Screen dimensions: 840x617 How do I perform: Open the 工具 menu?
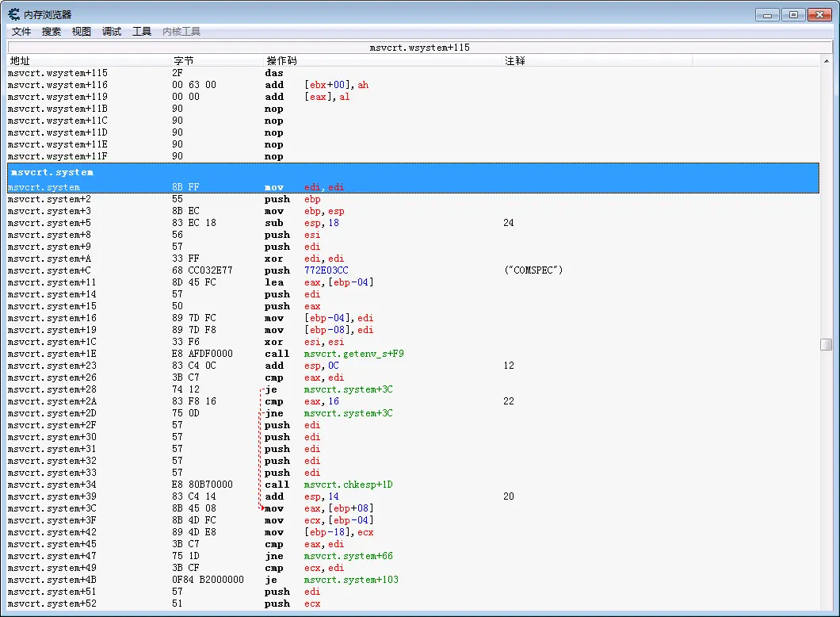pyautogui.click(x=141, y=32)
